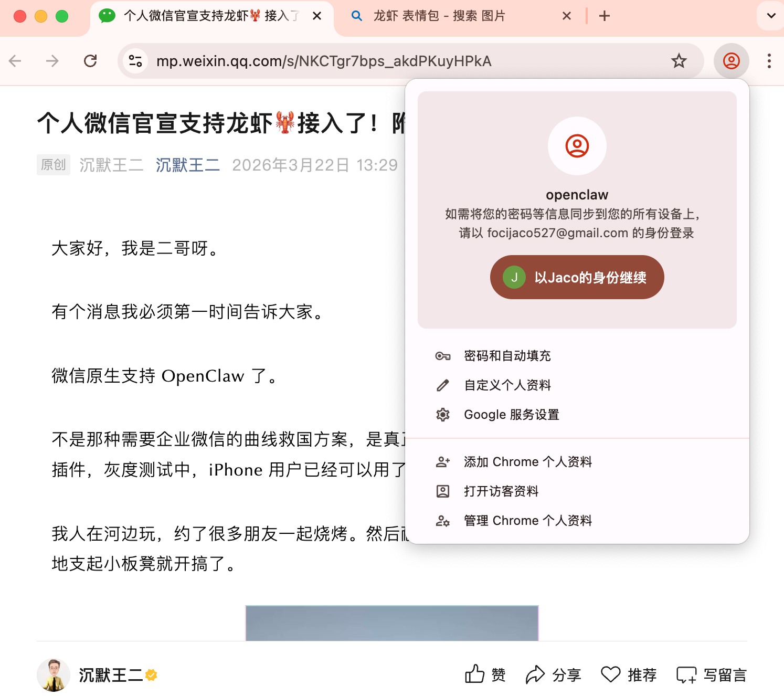
Task: Open the blue 沉默王二 account link
Action: click(187, 165)
